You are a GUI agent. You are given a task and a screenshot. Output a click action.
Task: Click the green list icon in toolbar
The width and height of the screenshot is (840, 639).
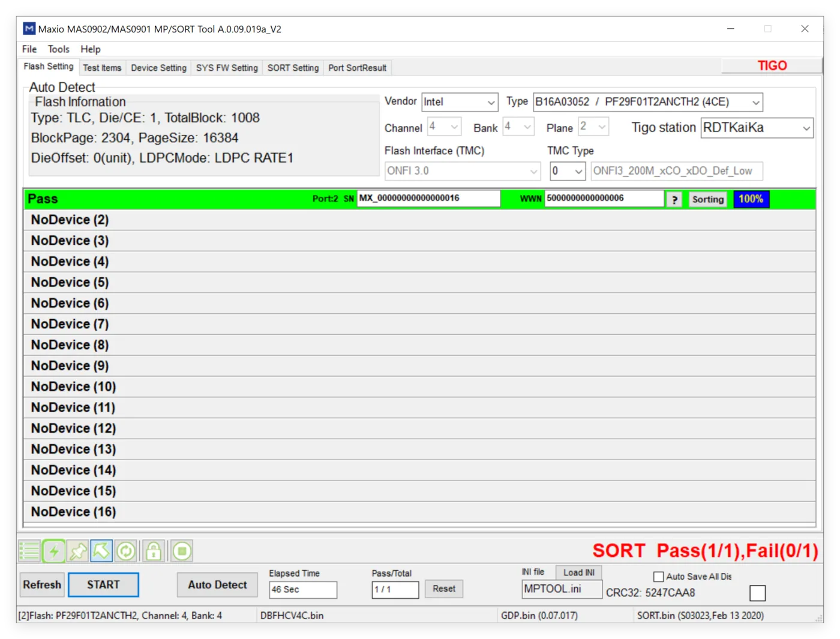[29, 551]
